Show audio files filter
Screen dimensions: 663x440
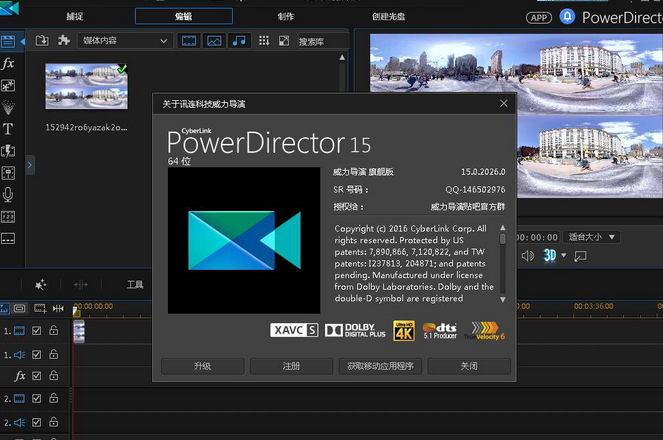pyautogui.click(x=239, y=41)
